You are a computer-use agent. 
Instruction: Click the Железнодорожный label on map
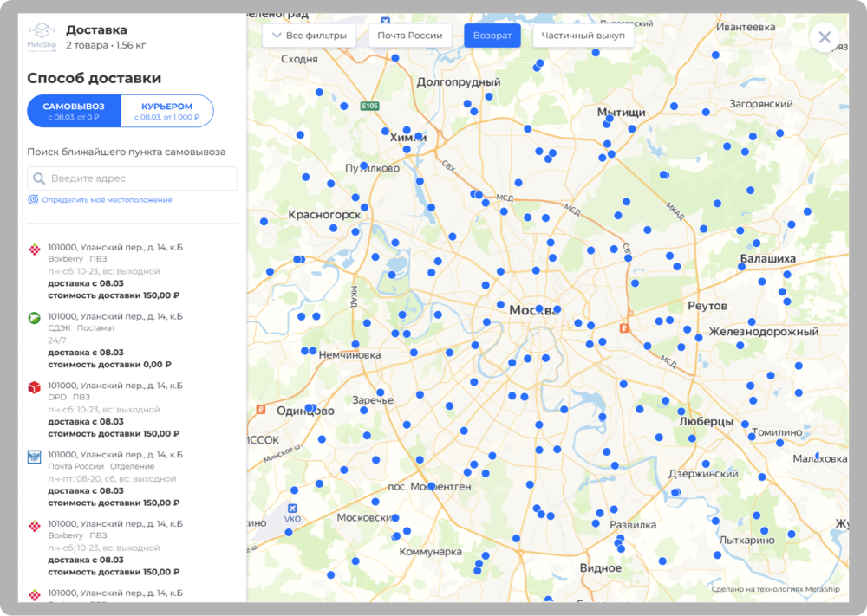(x=764, y=332)
